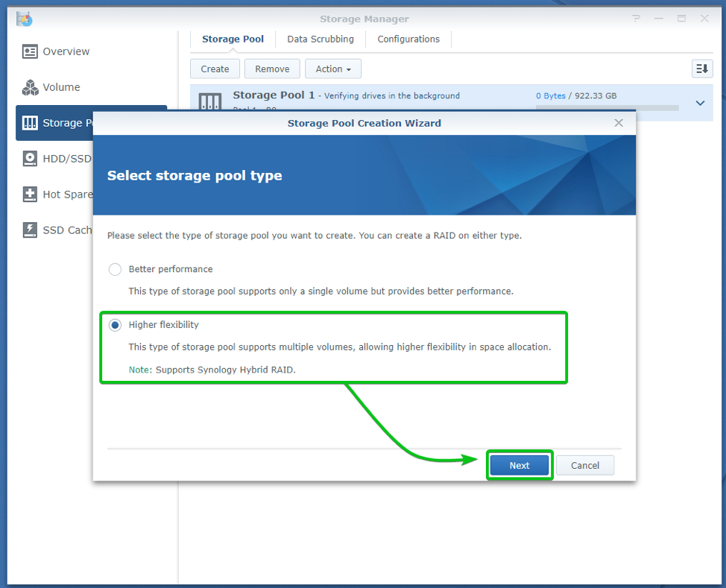Click the Storage Pool 1 title

(x=274, y=95)
